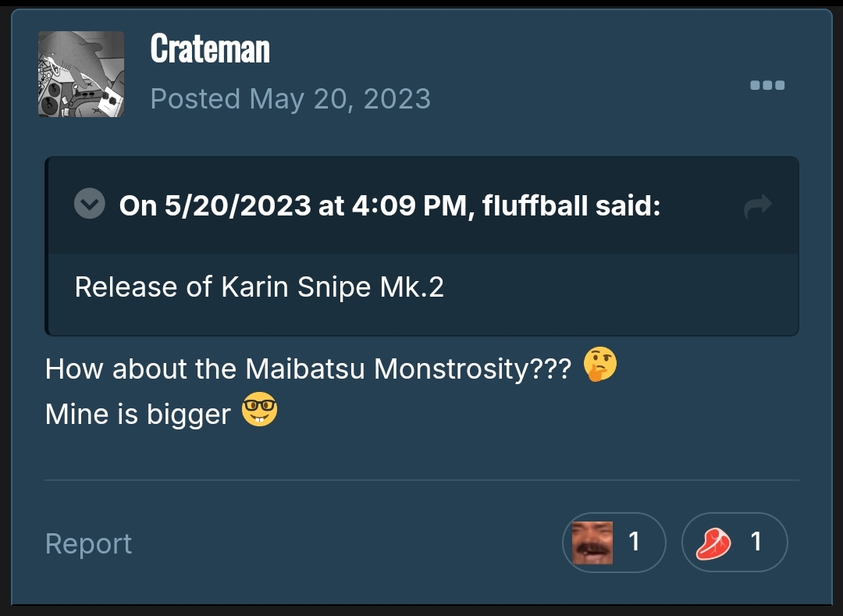Click the quote header mentioning fluffball
This screenshot has height=616, width=843.
tap(389, 206)
